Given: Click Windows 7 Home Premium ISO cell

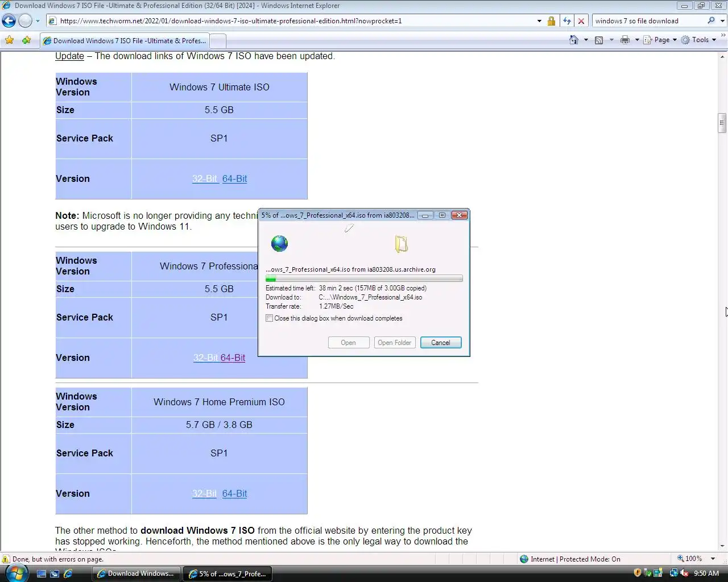Looking at the screenshot, I should pos(220,402).
